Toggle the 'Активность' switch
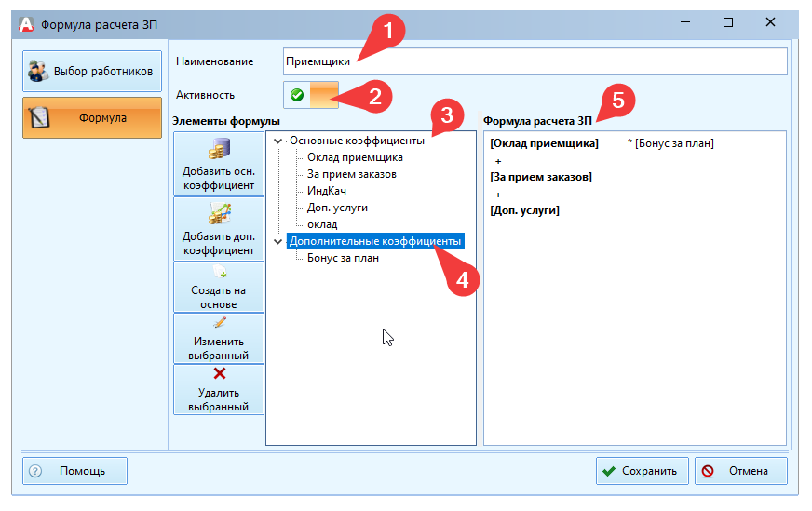The width and height of the screenshot is (812, 511). point(312,95)
